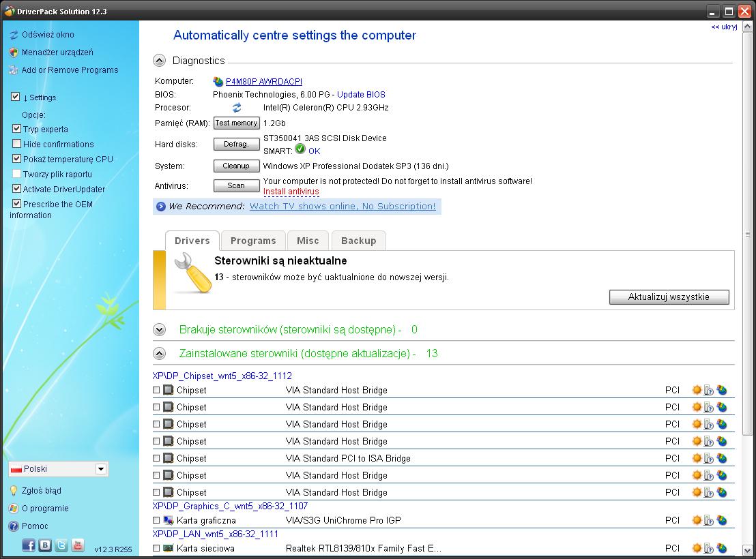Click Aktualizuj wszystkie button

pyautogui.click(x=669, y=297)
